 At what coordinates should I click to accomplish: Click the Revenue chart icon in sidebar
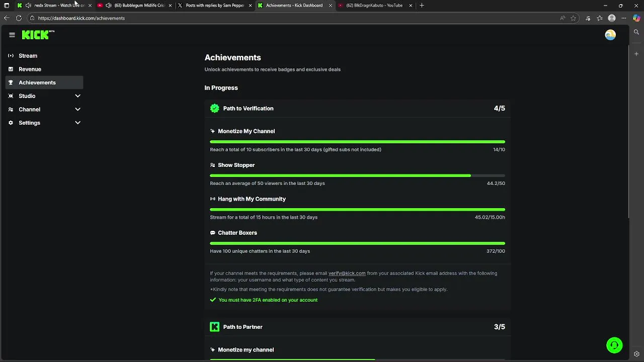[11, 69]
